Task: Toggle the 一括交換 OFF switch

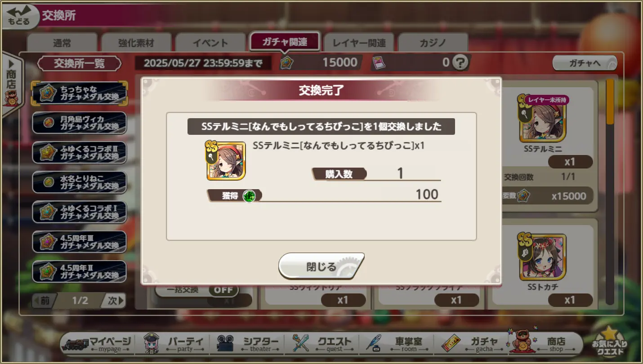Action: 223,290
